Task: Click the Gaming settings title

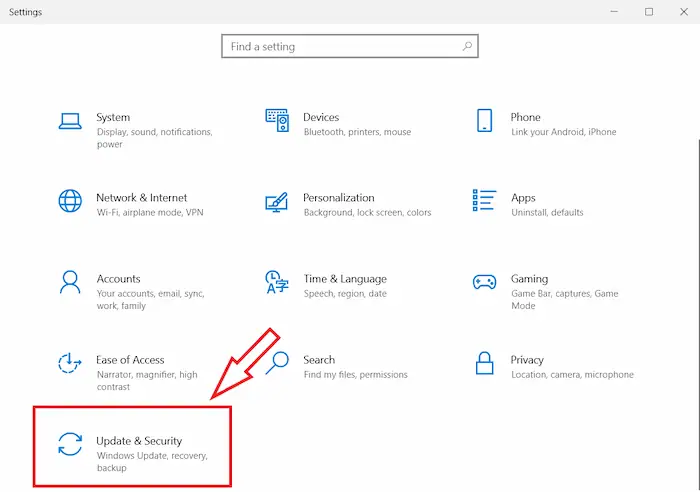Action: pyautogui.click(x=529, y=279)
